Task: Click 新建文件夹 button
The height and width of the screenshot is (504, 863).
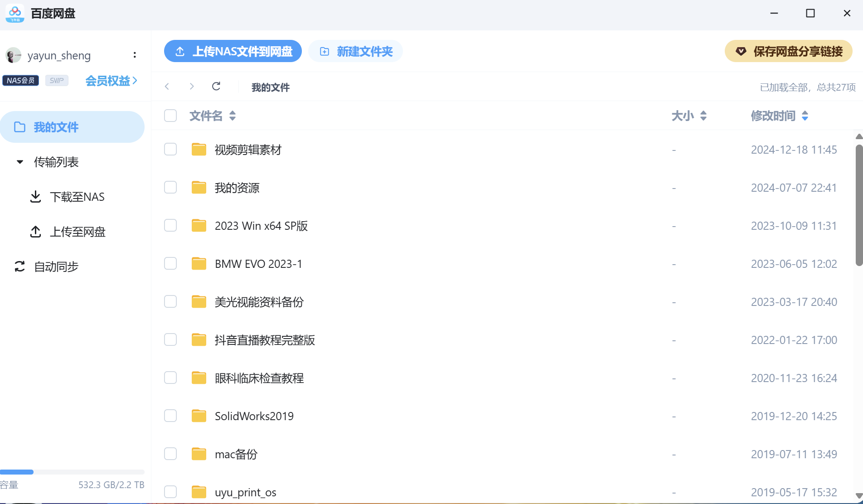Action: point(356,51)
